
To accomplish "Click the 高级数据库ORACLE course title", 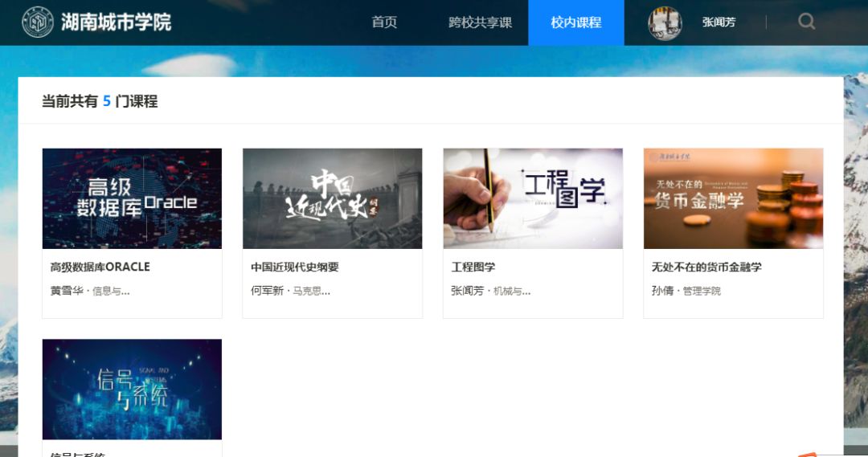I will [100, 267].
